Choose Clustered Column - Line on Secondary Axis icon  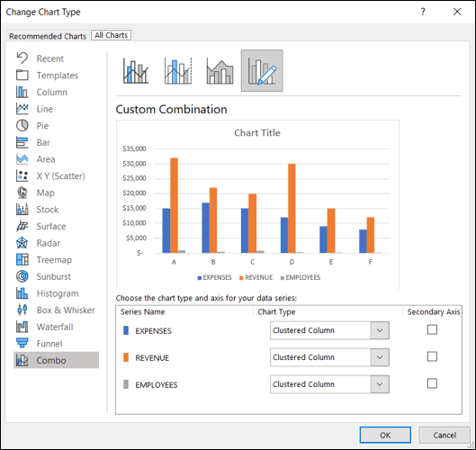tap(178, 71)
